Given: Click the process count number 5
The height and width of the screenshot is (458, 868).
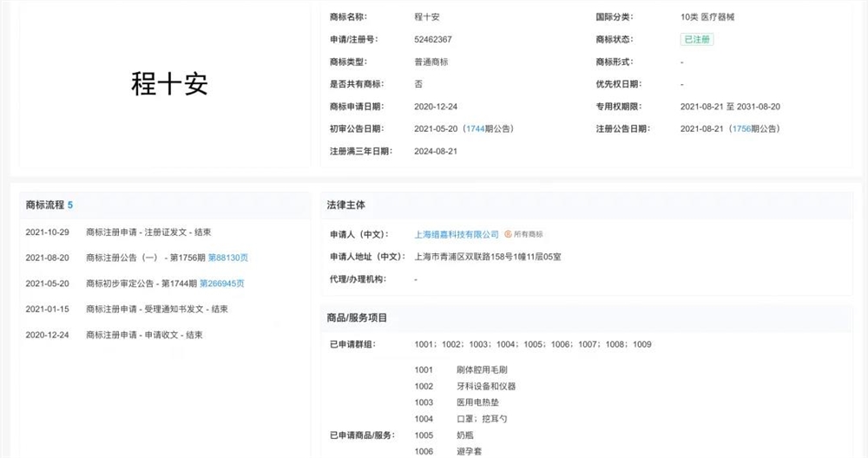Looking at the screenshot, I should click(x=70, y=206).
